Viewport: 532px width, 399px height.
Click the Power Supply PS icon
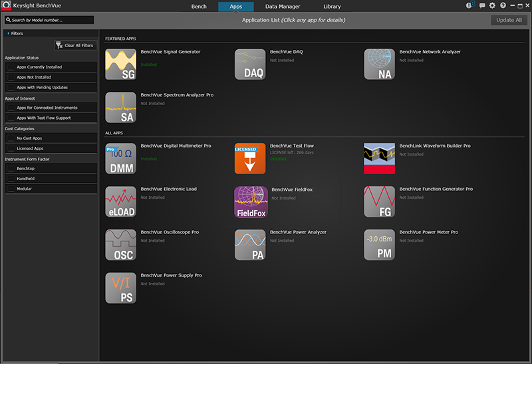point(120,289)
